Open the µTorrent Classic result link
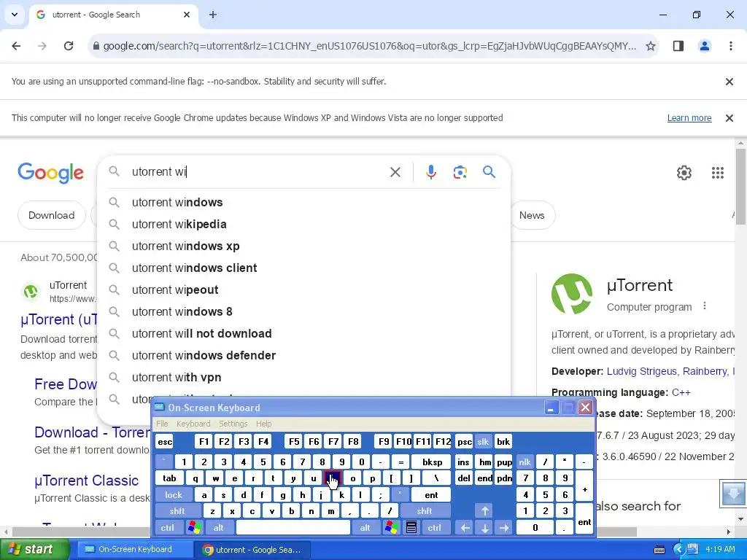 [x=86, y=481]
